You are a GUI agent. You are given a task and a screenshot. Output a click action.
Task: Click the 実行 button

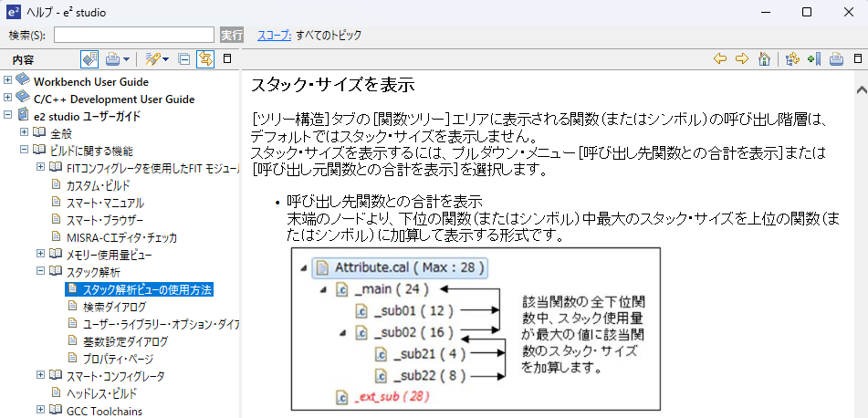[x=232, y=36]
